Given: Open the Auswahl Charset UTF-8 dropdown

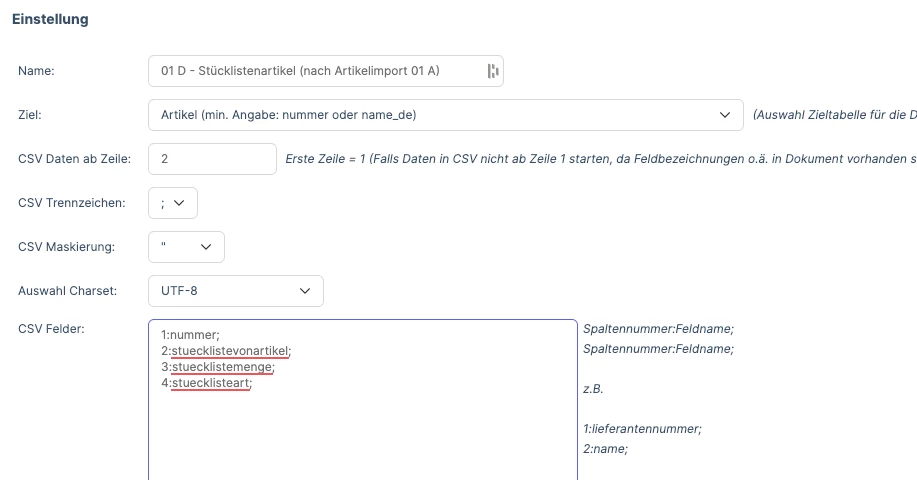Looking at the screenshot, I should pos(236,291).
